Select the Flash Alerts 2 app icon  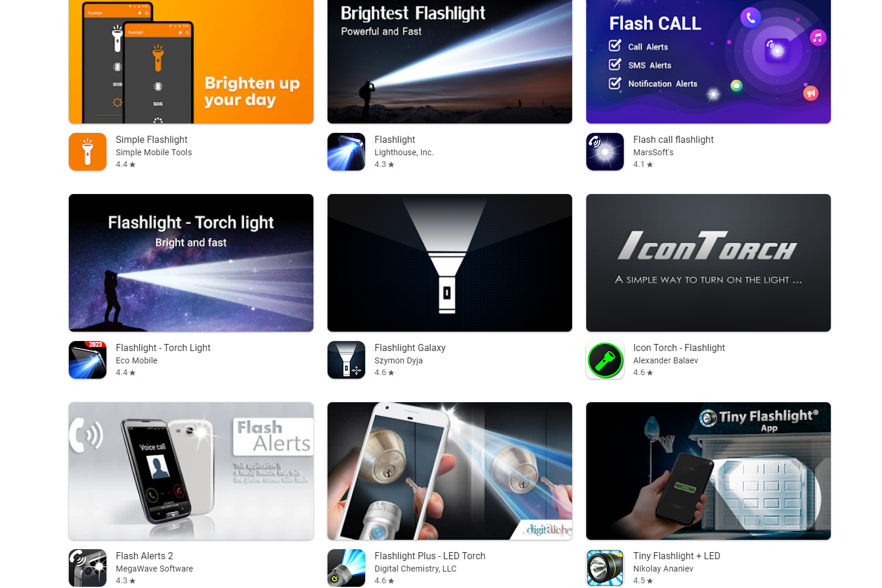click(88, 568)
